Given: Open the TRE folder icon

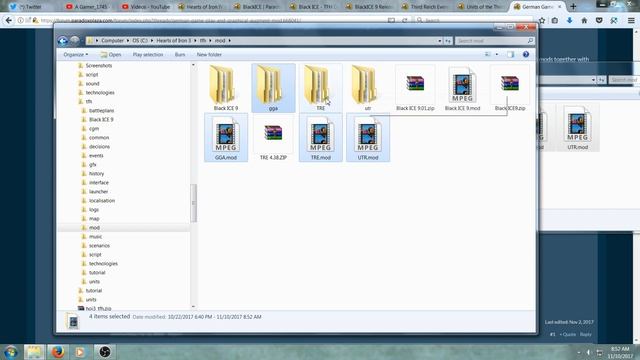Looking at the screenshot, I should [x=318, y=85].
